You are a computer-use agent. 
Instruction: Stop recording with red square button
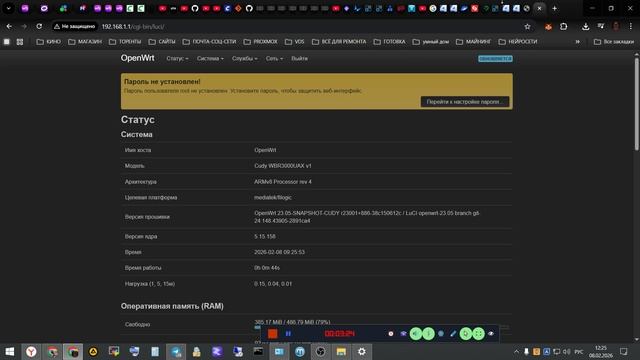[x=273, y=333]
